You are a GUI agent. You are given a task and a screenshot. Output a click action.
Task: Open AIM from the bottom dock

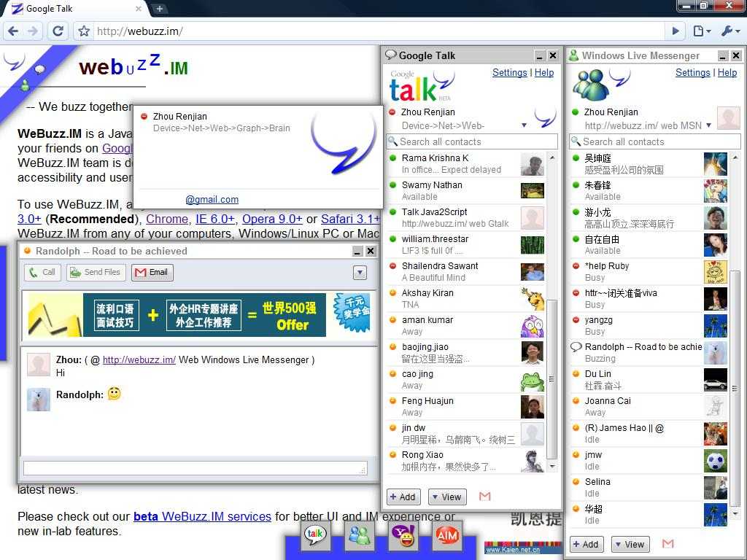[x=446, y=535]
